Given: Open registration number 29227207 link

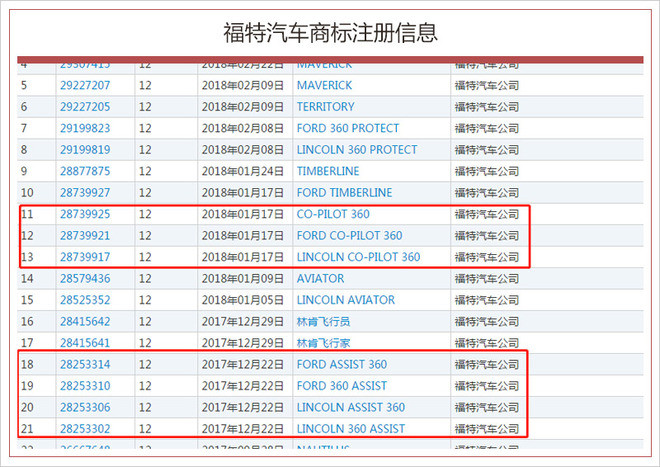Looking at the screenshot, I should [x=85, y=85].
